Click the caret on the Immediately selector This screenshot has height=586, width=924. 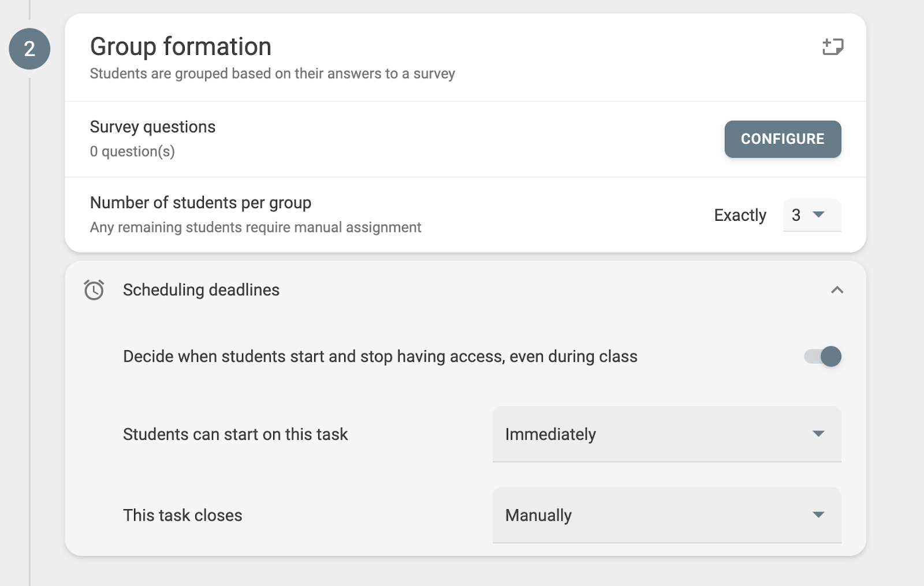tap(819, 434)
